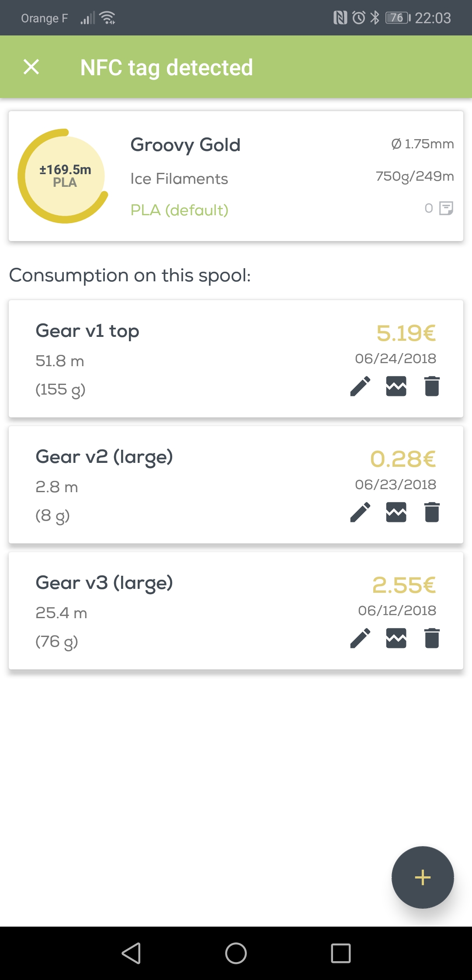472x980 pixels.
Task: Edit the Gear v1 top entry
Action: (361, 386)
